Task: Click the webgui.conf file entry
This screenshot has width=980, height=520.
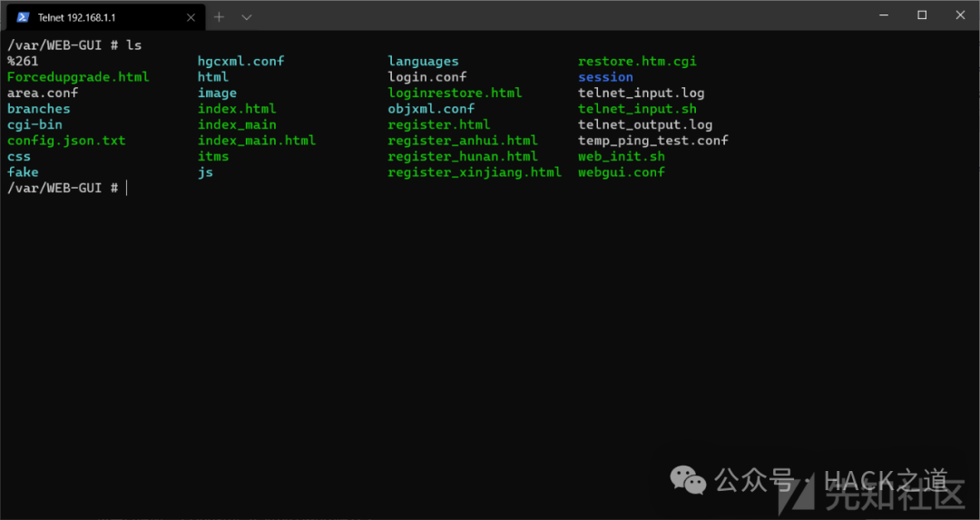Action: (621, 172)
